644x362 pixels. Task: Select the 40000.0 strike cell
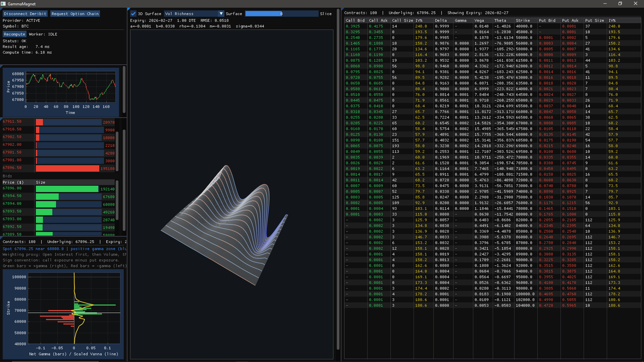coord(525,26)
